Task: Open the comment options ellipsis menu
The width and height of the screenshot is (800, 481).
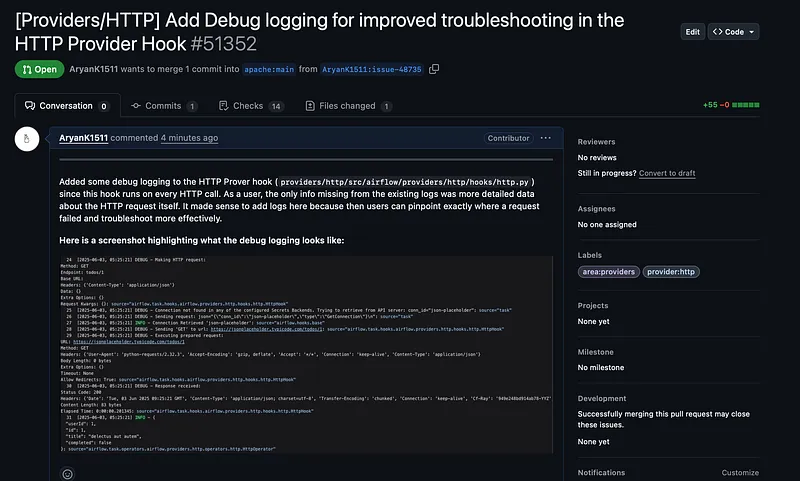Action: [545, 138]
